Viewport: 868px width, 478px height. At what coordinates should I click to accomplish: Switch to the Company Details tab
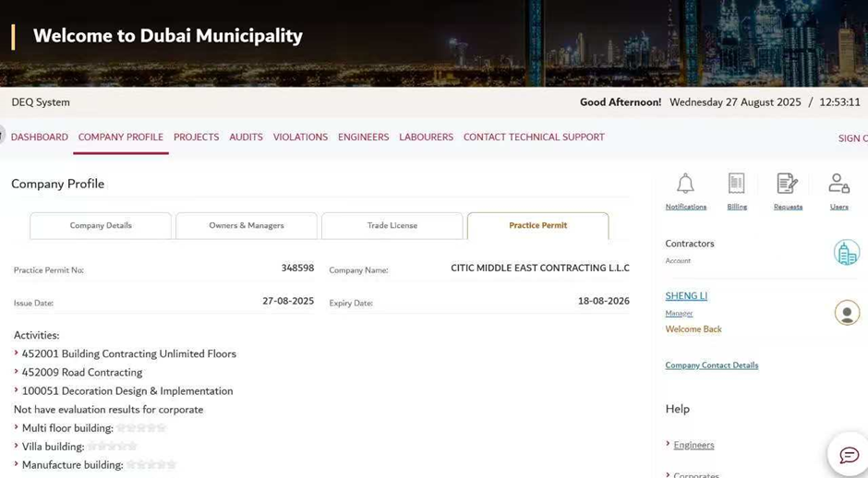tap(101, 225)
